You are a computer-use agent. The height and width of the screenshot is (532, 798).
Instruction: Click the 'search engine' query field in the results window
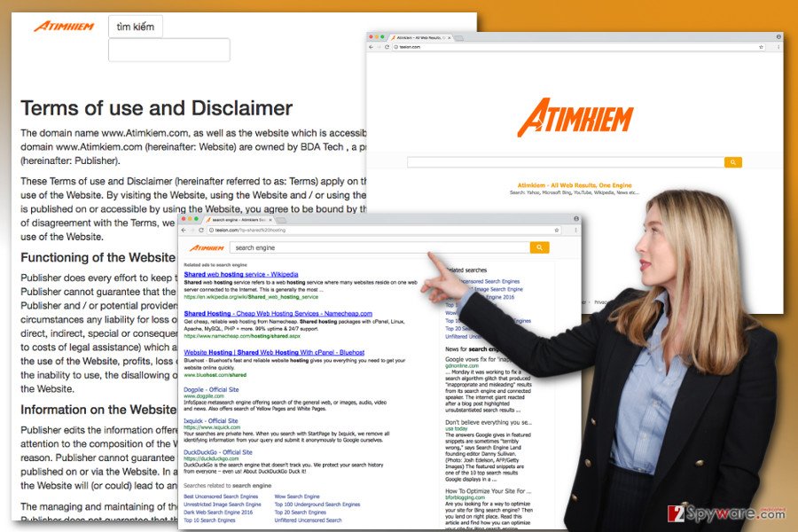(x=379, y=247)
